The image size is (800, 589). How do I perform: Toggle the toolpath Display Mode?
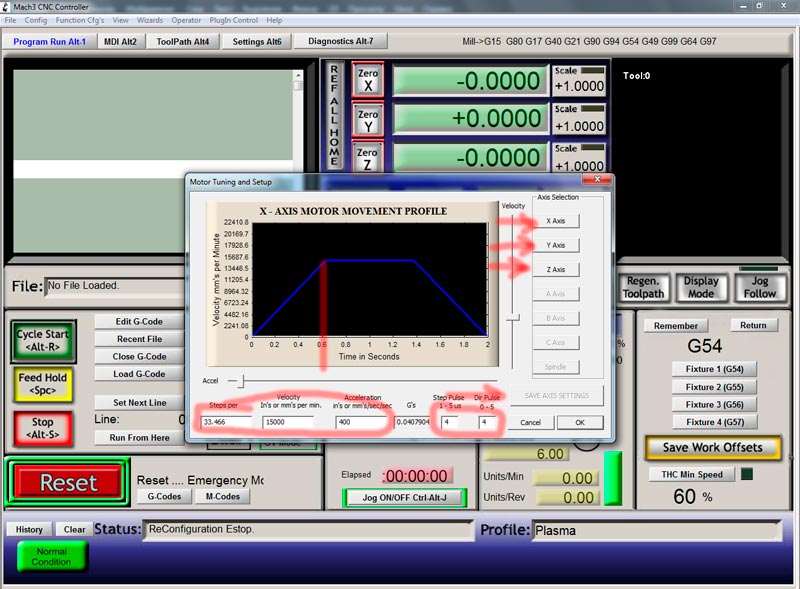point(701,287)
